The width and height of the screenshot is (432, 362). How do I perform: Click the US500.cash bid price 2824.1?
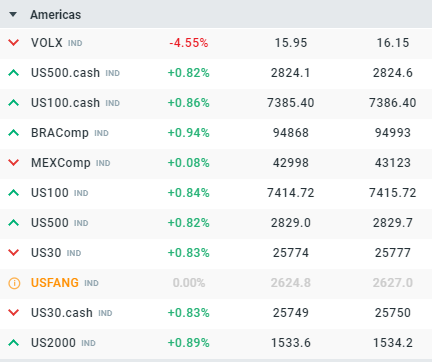(x=290, y=73)
